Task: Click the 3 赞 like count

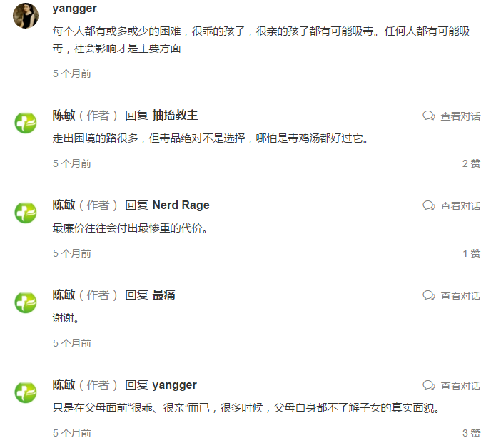Action: (471, 433)
